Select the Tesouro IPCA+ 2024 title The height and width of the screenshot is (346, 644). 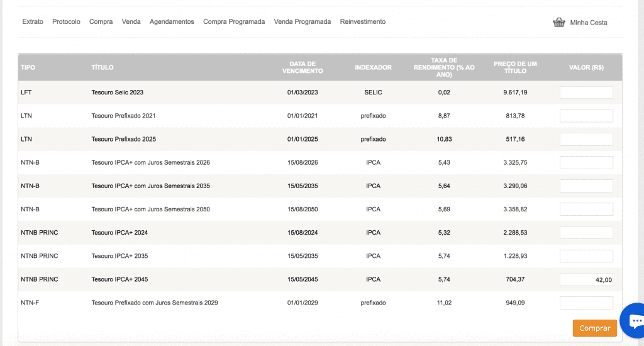119,233
